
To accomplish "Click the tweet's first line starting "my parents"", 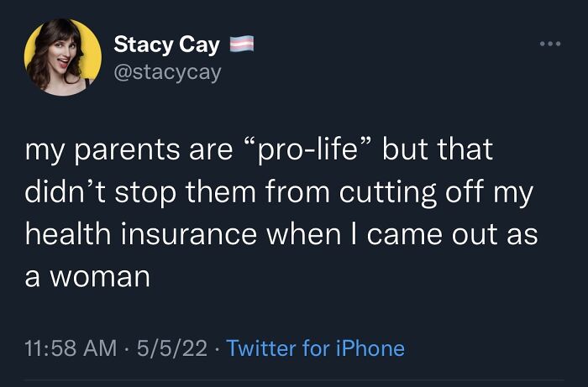I will pyautogui.click(x=259, y=153).
